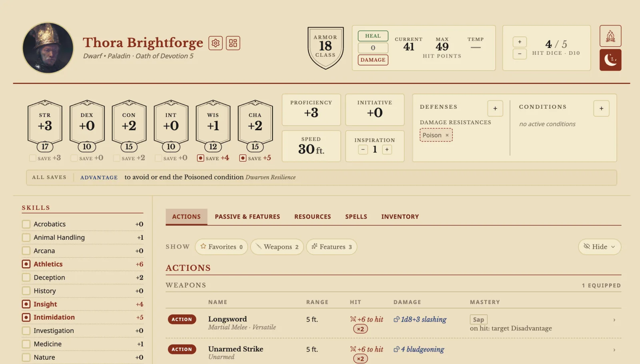Take a long rest via moon icon
640x364 pixels.
pyautogui.click(x=610, y=60)
